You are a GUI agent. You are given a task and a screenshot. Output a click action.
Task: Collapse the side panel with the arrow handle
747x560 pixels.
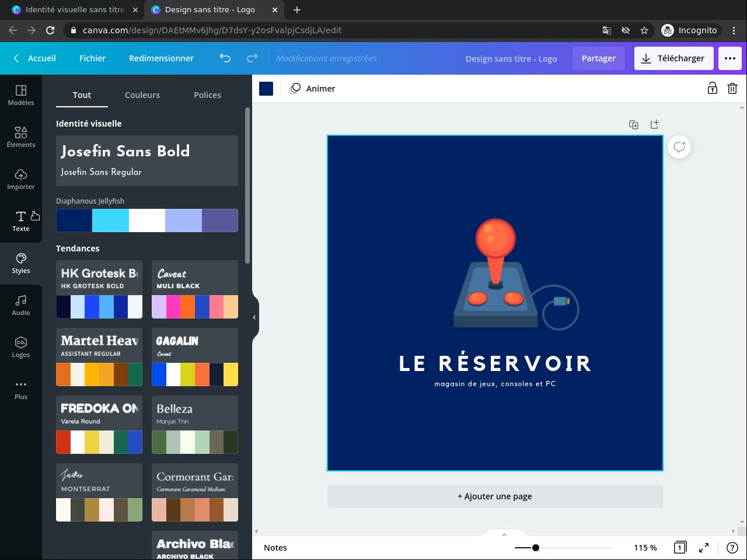(254, 317)
